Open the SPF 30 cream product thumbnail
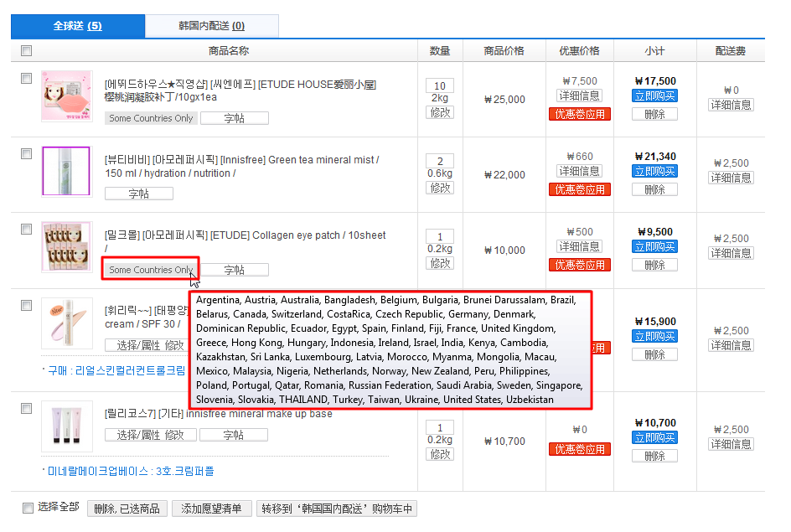Viewport: 791px width, 532px height. tap(66, 323)
